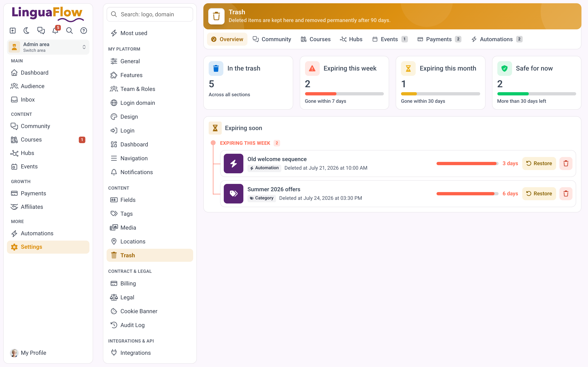This screenshot has height=367, width=588.
Task: Click the Old welcome sequence automation icon
Action: point(233,164)
